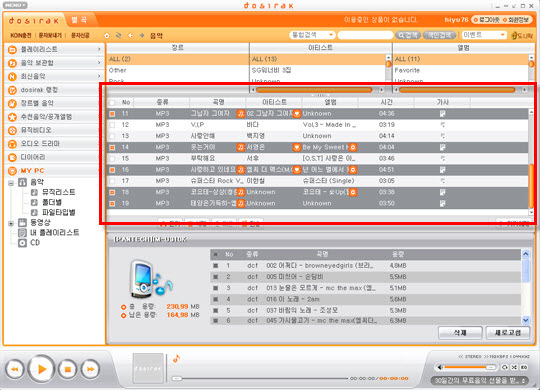
Task: Click the home icon in the navigation bar
Action: pos(107,35)
